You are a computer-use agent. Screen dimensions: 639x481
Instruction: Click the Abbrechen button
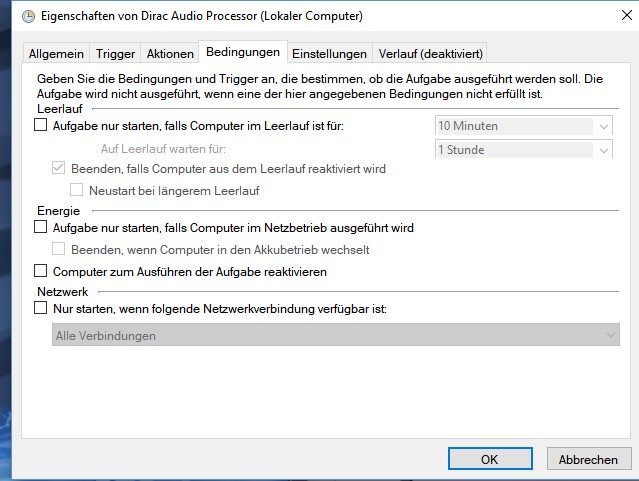point(588,459)
